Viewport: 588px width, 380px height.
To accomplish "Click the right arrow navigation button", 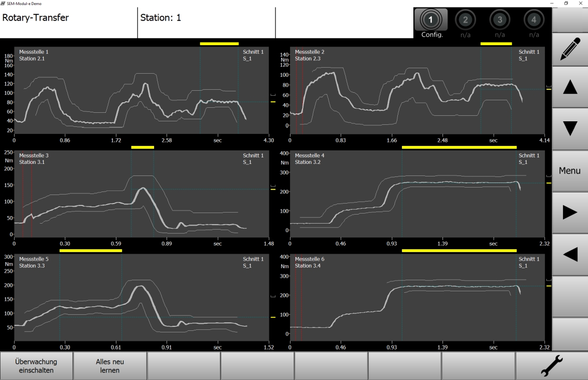I will point(570,213).
